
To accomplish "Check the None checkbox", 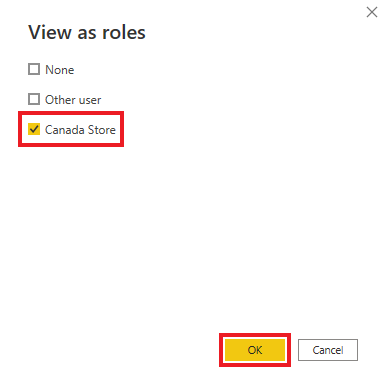I will coord(34,69).
